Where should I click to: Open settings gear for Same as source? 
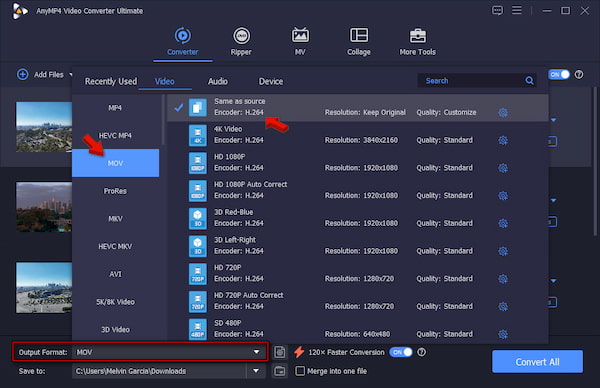[503, 112]
